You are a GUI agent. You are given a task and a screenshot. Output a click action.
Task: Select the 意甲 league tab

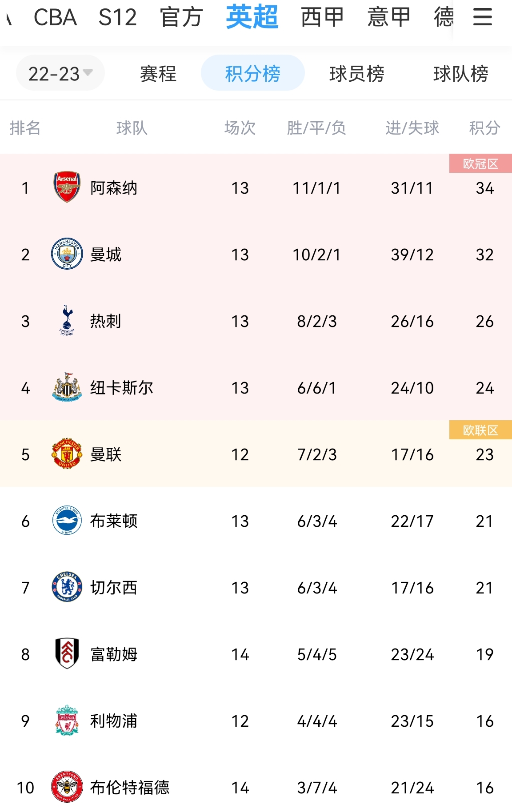point(389,17)
